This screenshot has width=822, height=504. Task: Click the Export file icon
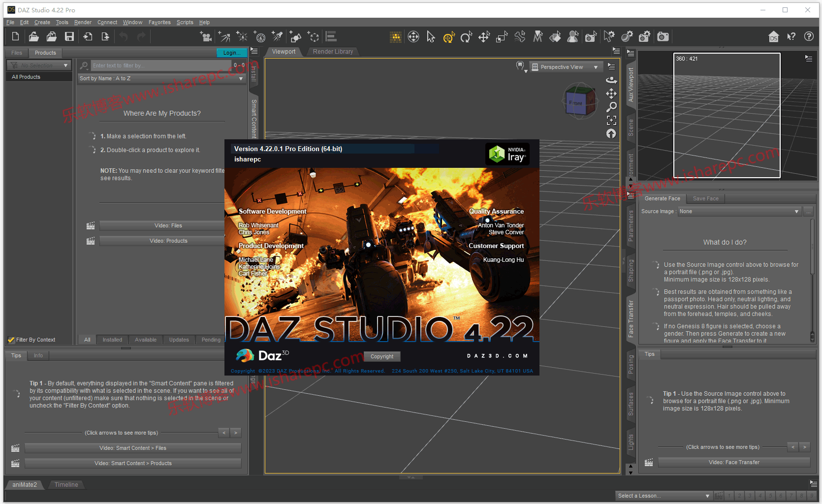point(105,36)
